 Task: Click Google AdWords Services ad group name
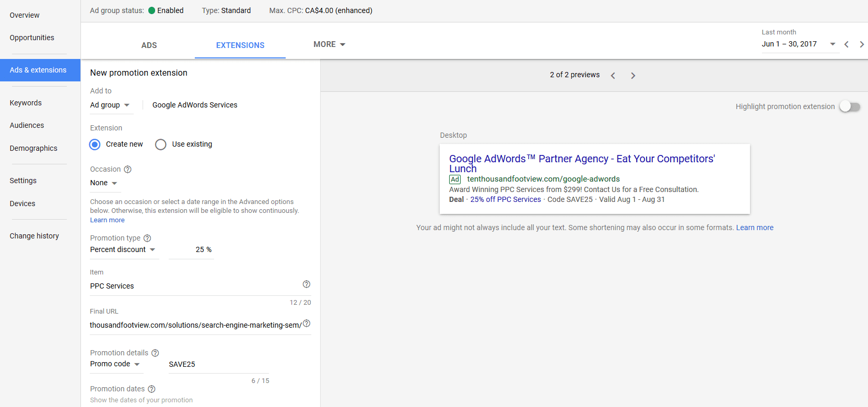tap(195, 105)
